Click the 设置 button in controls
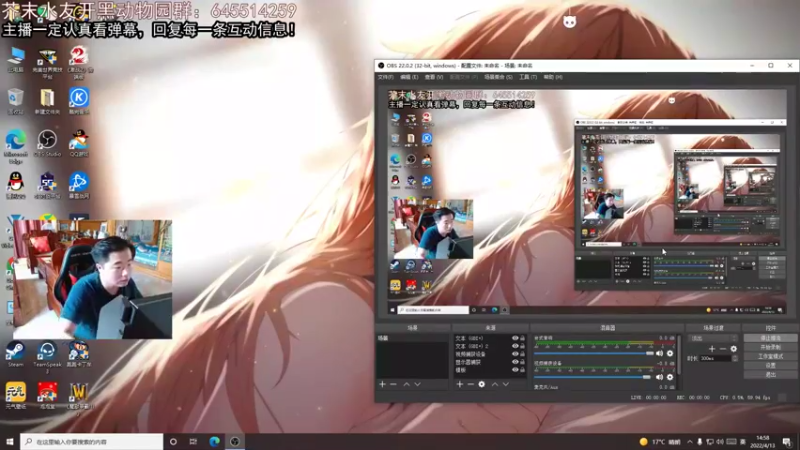The image size is (800, 450). coord(770,365)
